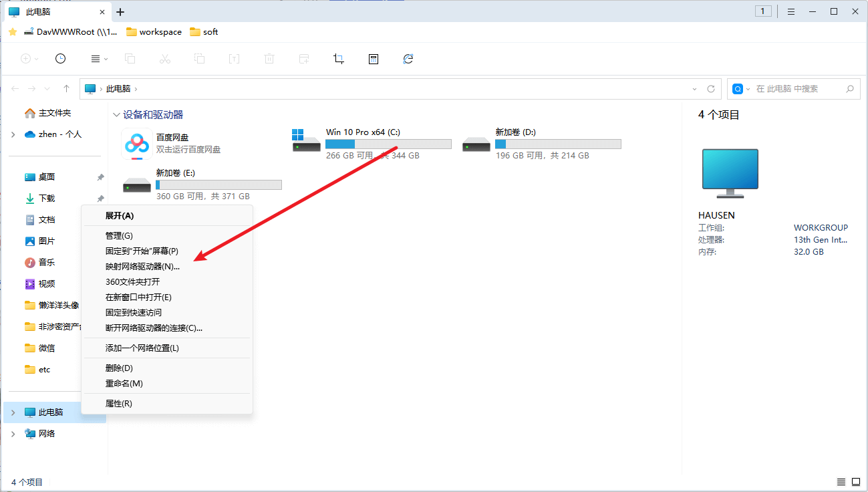Launch the Internet Explorer toolbar icon
This screenshot has width=868, height=492.
coord(408,59)
